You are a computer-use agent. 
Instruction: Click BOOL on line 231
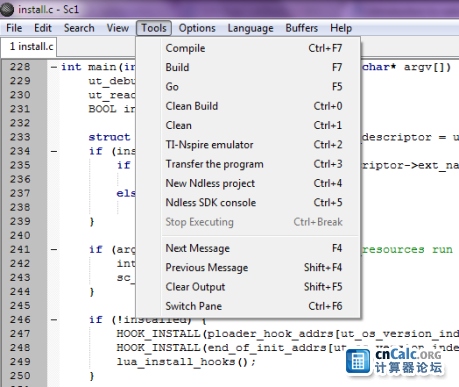tap(102, 109)
